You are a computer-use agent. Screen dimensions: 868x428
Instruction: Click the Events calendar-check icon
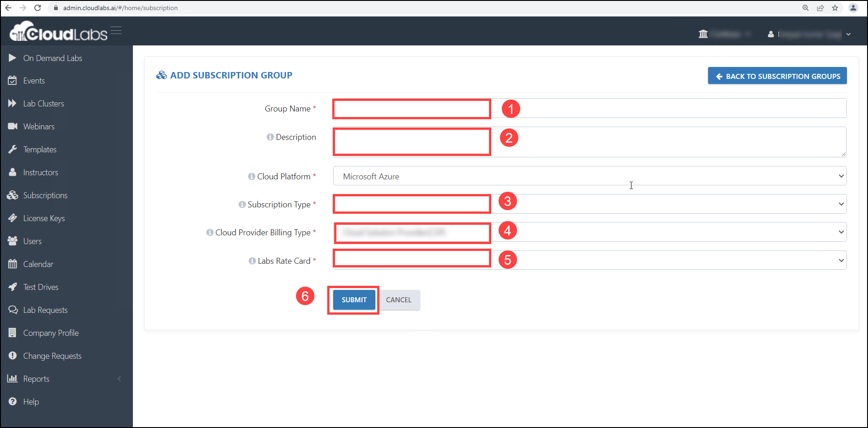tap(12, 80)
